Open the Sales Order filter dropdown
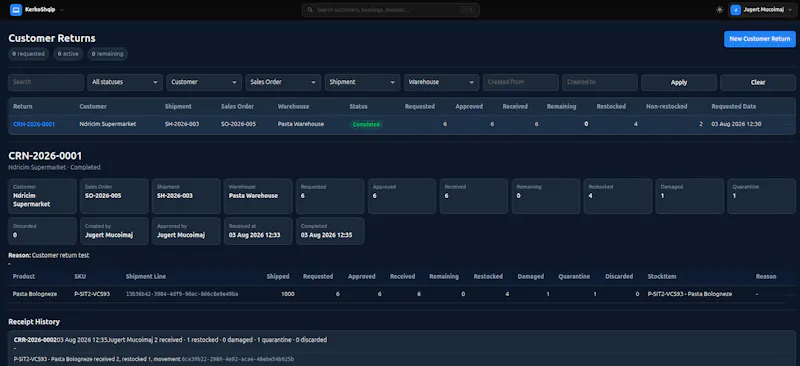The height and width of the screenshot is (366, 800). click(283, 82)
